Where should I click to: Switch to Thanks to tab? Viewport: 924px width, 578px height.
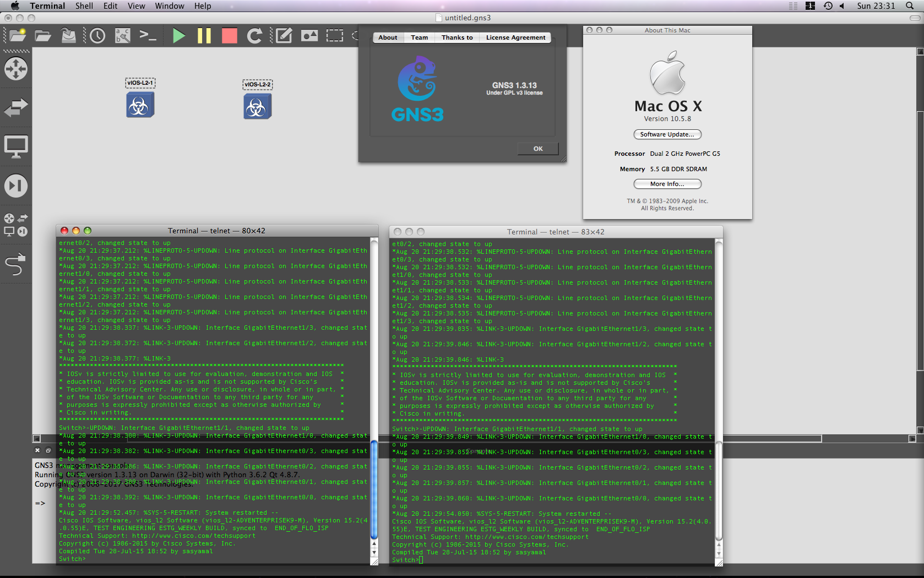point(457,37)
